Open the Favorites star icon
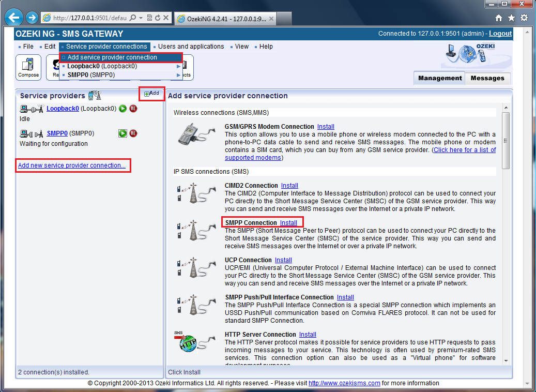The image size is (536, 392). tap(511, 18)
